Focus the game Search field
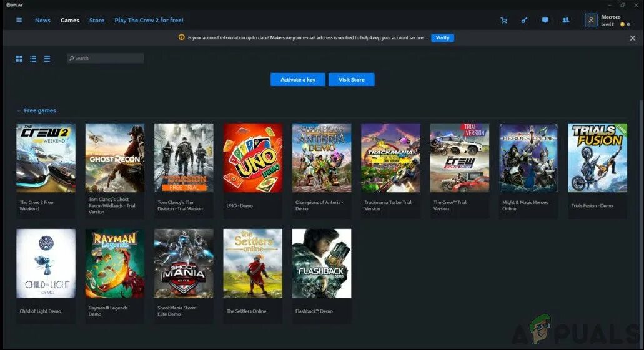Screen dimensions: 644x350 pos(106,58)
